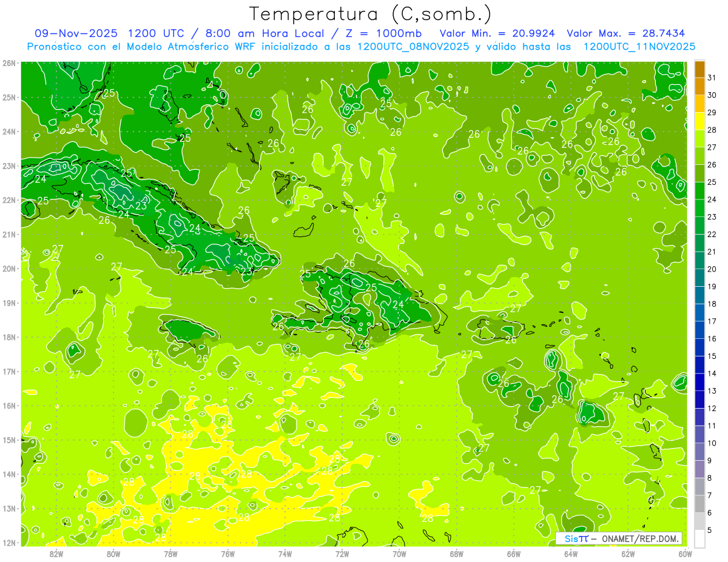Click the 'Valor Min. = 20.9924' value
The image size is (728, 562).
pos(497,33)
